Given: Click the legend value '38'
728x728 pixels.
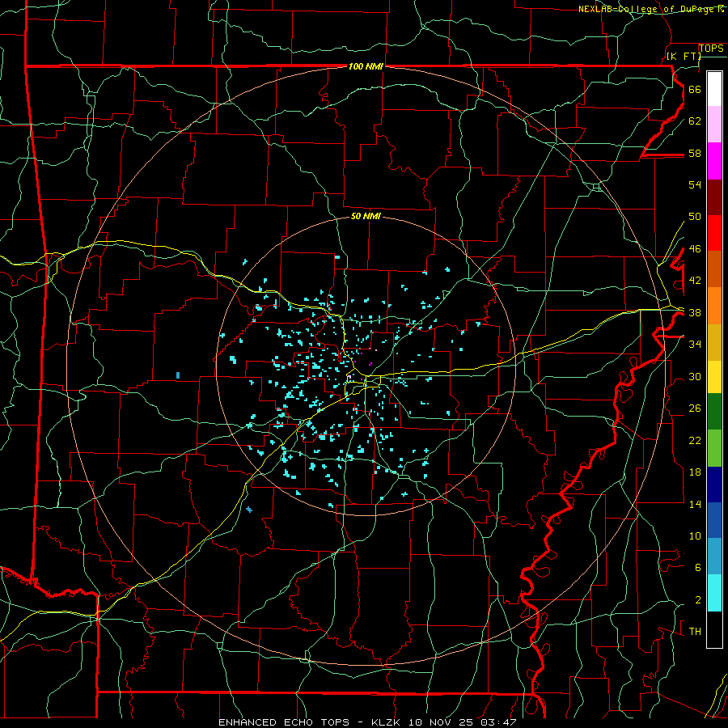Looking at the screenshot, I should 695,313.
